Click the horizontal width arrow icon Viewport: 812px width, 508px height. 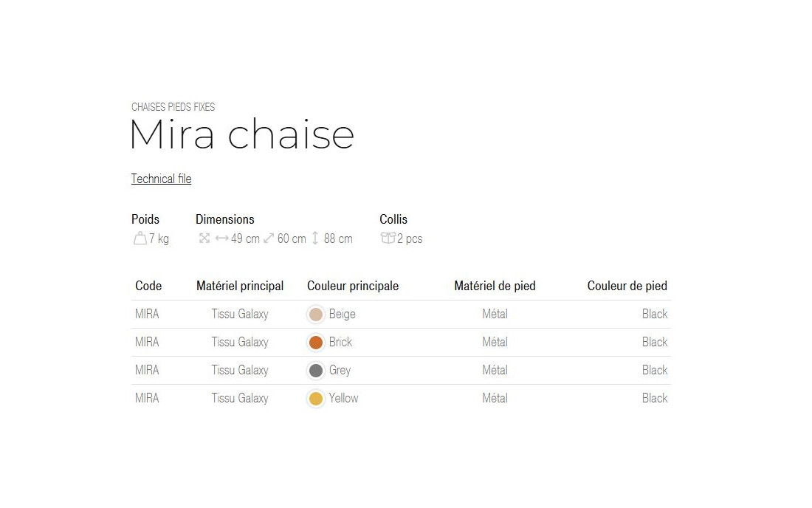[221, 238]
